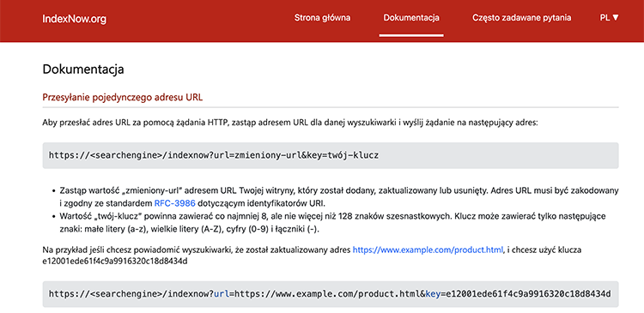644x313 pixels.
Task: Click the paragraph starting Na przykład jeśli chcesz
Action: coord(313,256)
